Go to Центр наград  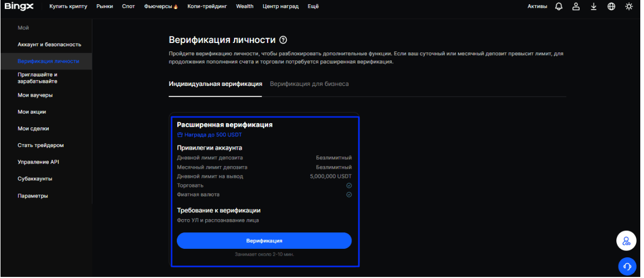280,6
